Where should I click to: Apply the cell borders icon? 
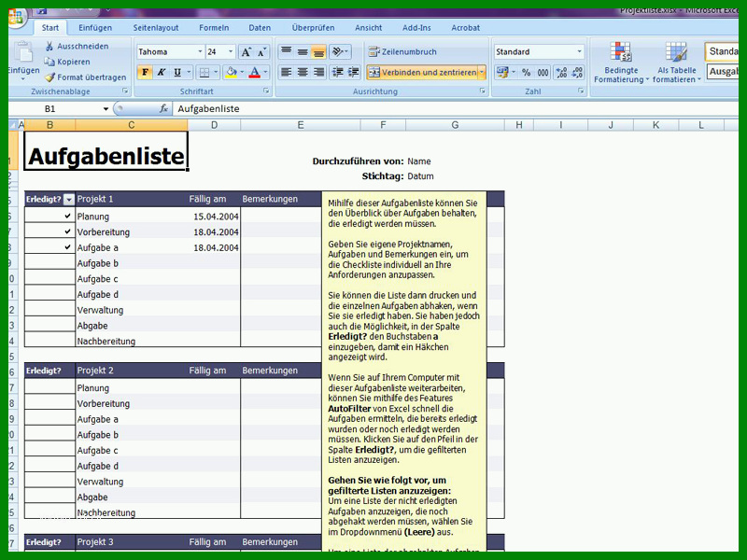point(204,73)
